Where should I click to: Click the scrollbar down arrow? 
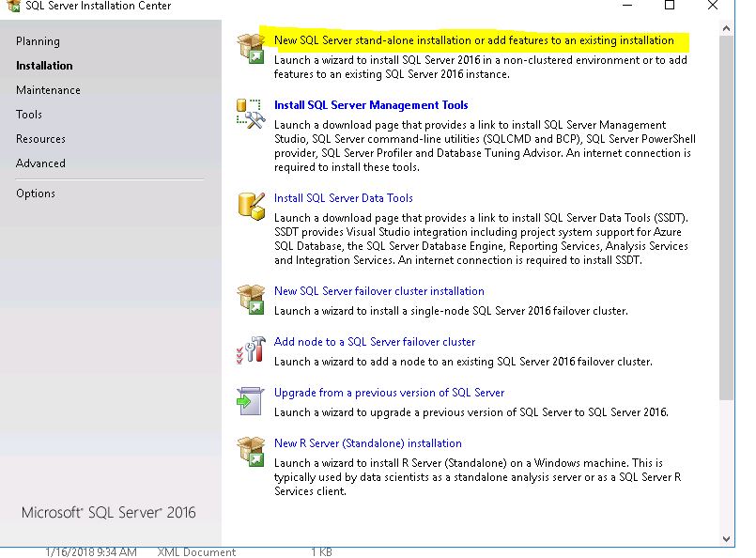pos(727,538)
